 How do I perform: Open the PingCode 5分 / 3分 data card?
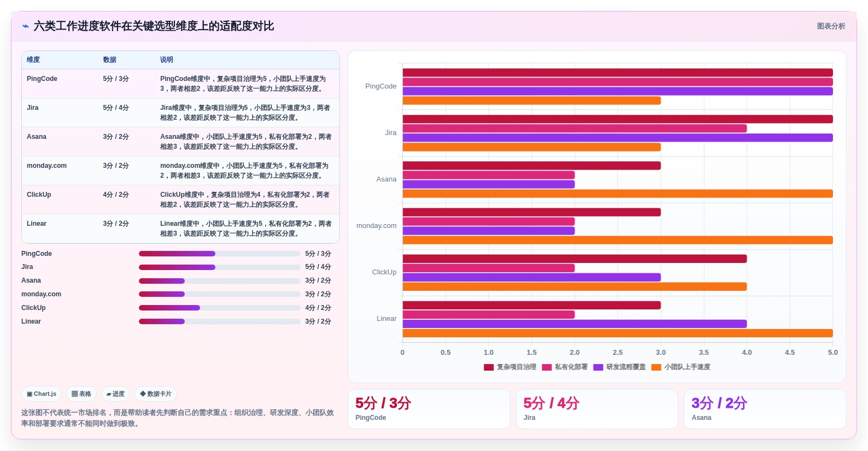click(x=429, y=409)
